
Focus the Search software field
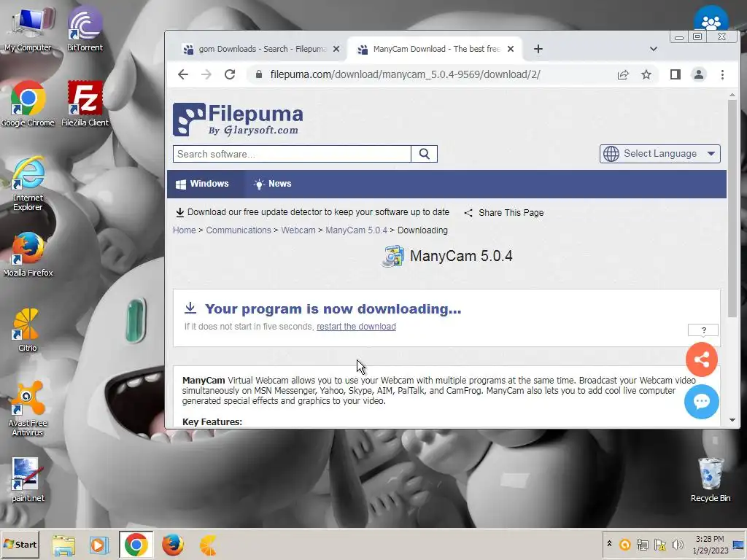292,154
